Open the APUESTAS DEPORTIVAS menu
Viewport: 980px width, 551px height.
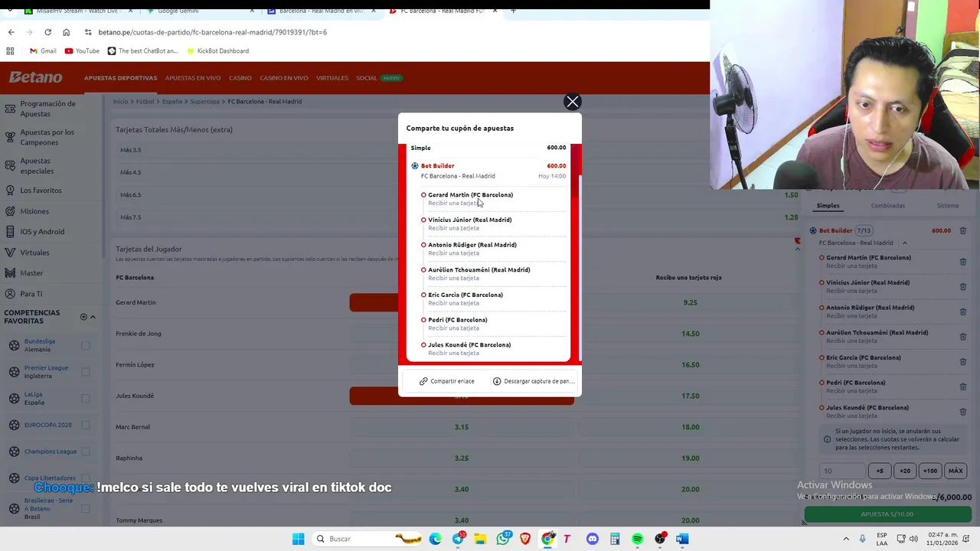tap(120, 78)
